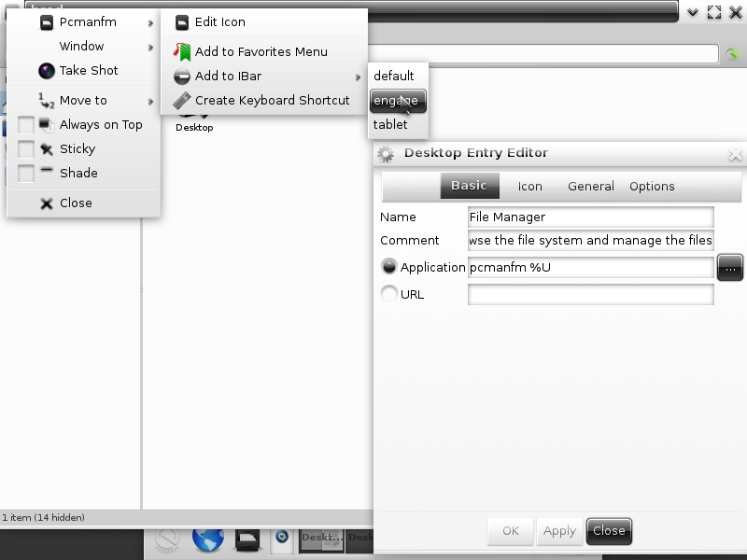Screen dimensions: 747x560
Task: Click the Shade bar icon
Action: (x=47, y=170)
